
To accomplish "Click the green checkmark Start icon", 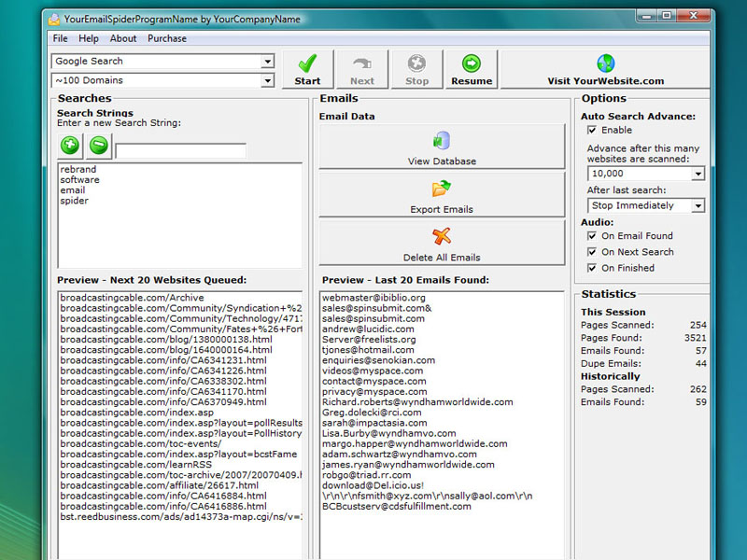I will 307,63.
